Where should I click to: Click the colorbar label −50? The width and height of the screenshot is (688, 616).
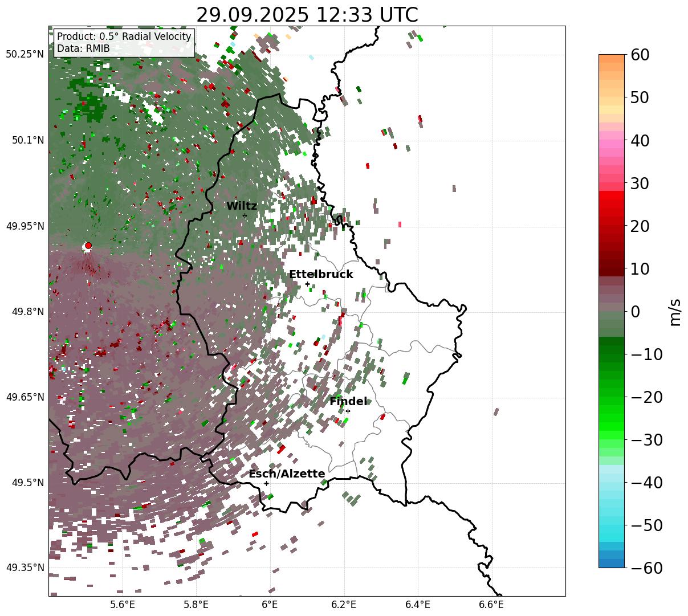coord(646,525)
